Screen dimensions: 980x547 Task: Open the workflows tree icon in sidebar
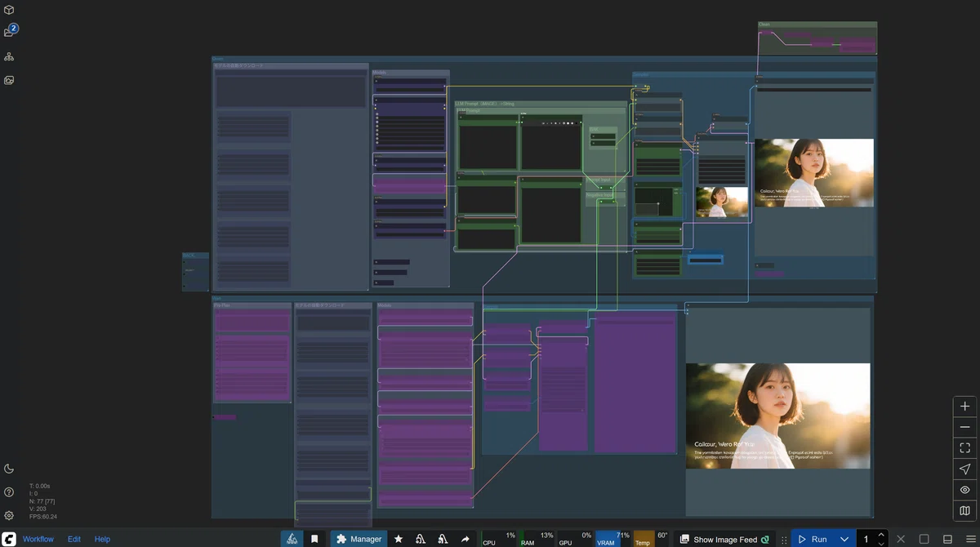point(9,56)
